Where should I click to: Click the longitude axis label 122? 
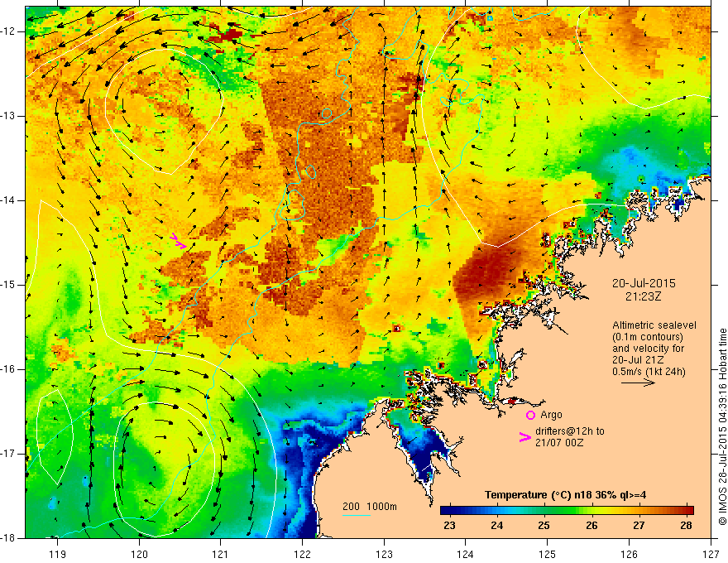point(302,554)
